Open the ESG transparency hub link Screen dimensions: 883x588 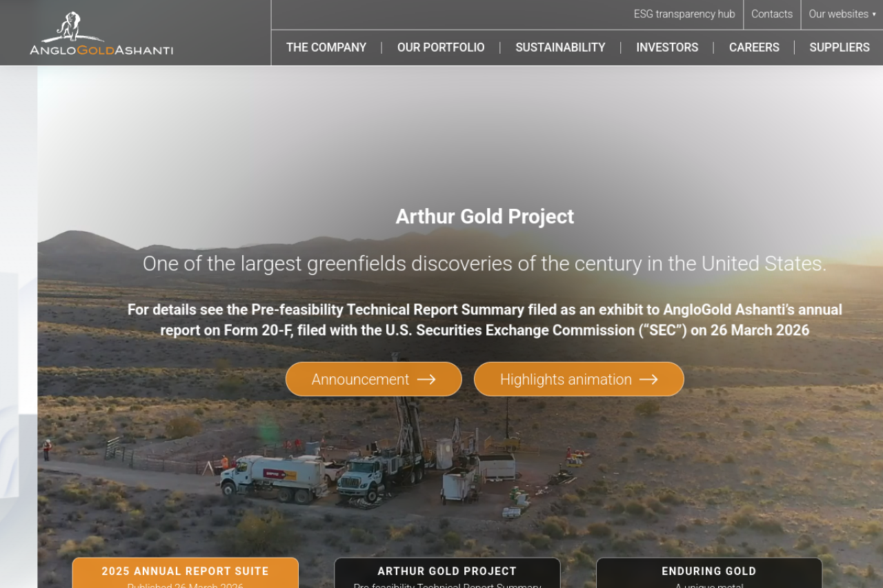click(684, 14)
